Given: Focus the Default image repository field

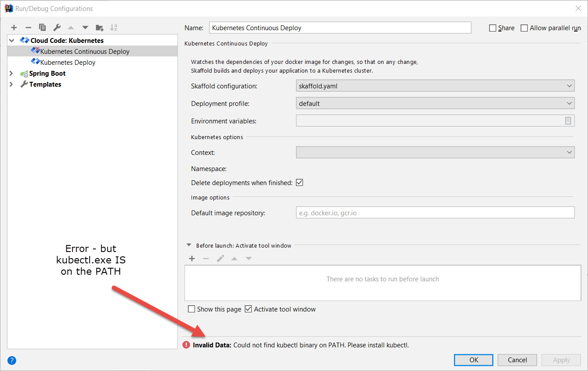Looking at the screenshot, I should pyautogui.click(x=435, y=213).
